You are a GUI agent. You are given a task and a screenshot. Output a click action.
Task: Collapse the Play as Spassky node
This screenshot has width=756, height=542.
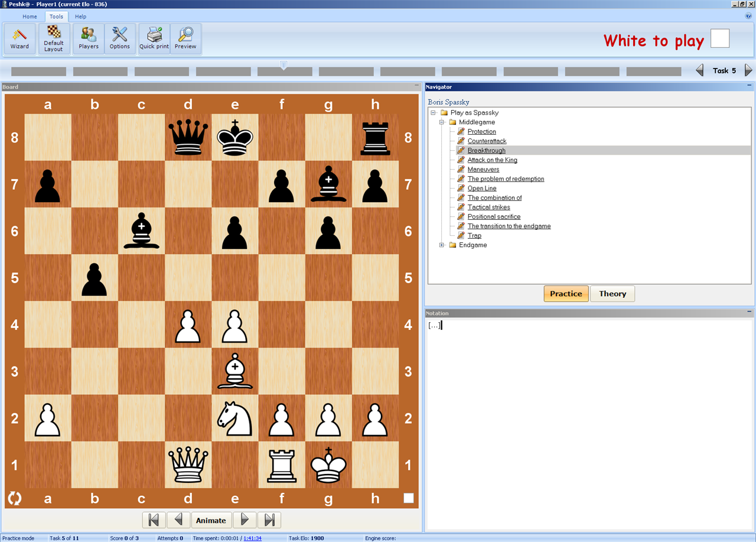coord(434,112)
